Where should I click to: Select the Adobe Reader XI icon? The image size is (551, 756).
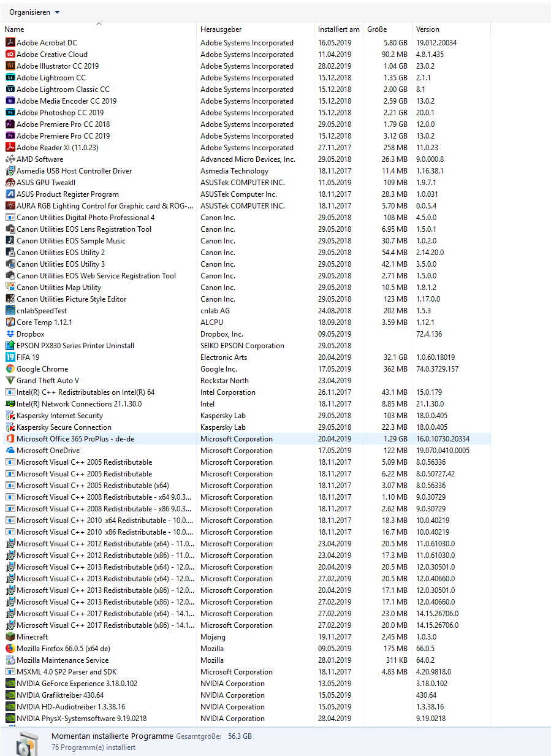(x=10, y=148)
